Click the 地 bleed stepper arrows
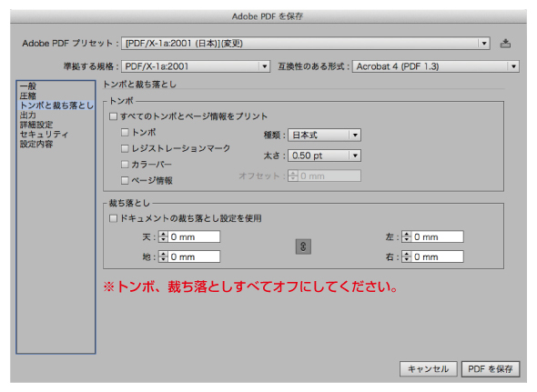This screenshot has height=392, width=537. pos(163,256)
